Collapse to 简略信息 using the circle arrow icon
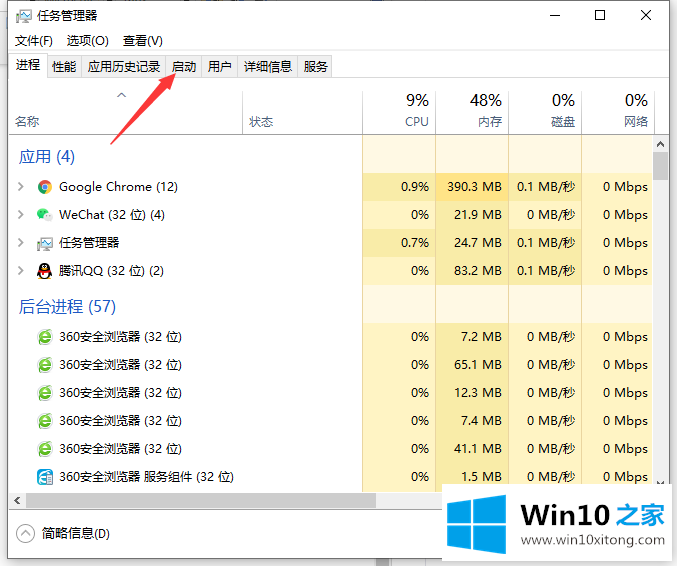Screen dimensions: 677x566 point(25,533)
